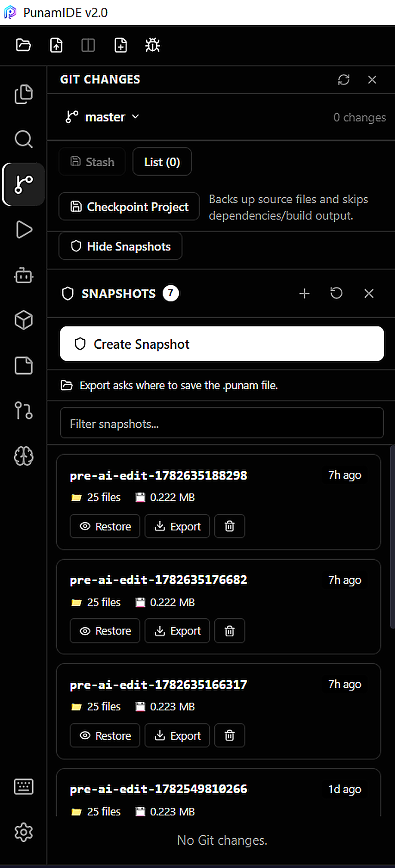Viewport: 395px width, 868px height.
Task: Click Hide Snapshots toggle button
Action: click(120, 246)
